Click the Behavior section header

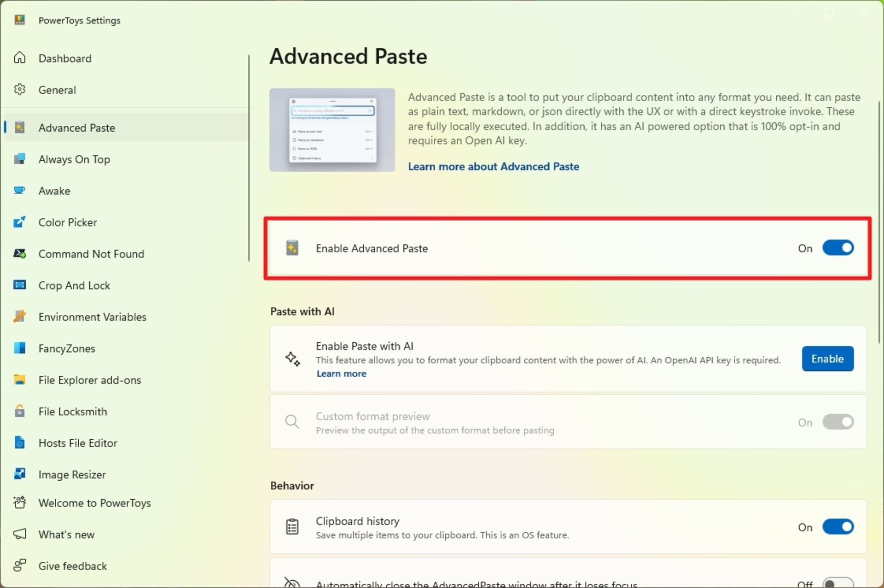(292, 486)
